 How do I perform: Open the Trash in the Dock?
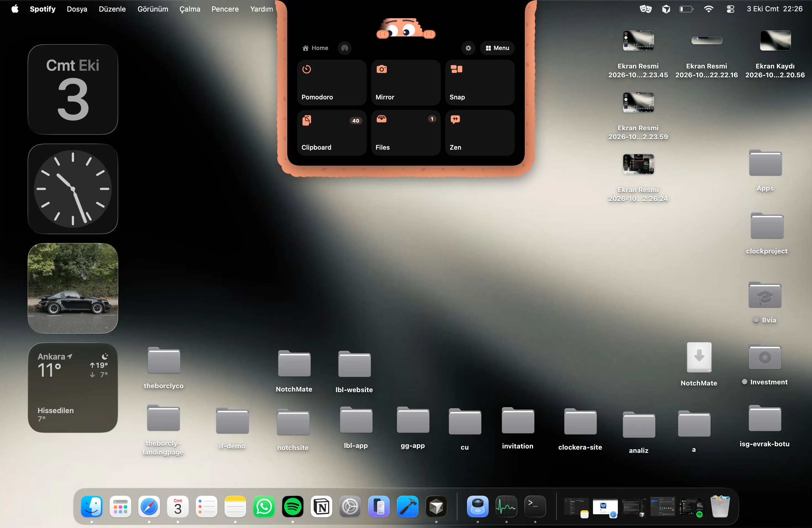click(x=720, y=506)
